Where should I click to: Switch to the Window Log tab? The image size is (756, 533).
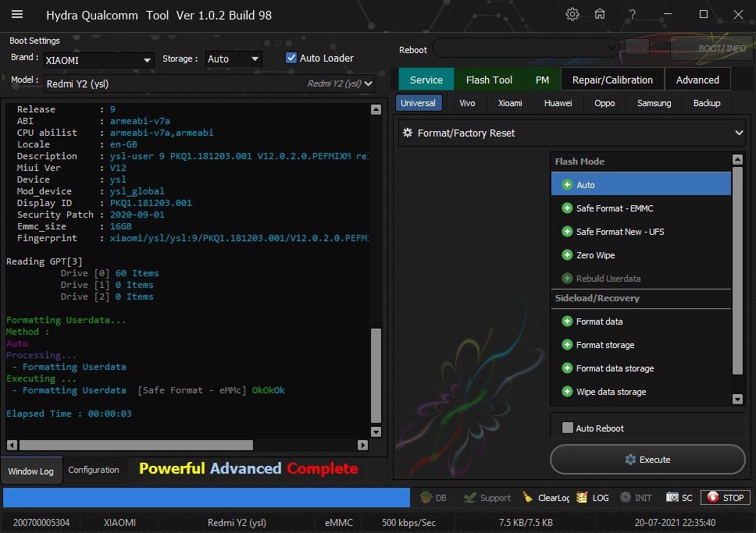coord(31,471)
